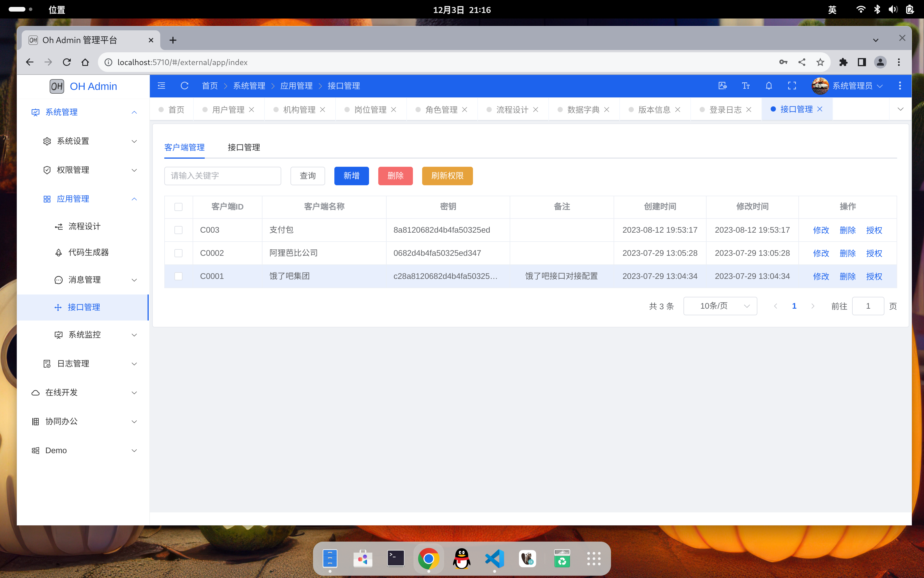Open QQ penguin app in the dock

462,559
